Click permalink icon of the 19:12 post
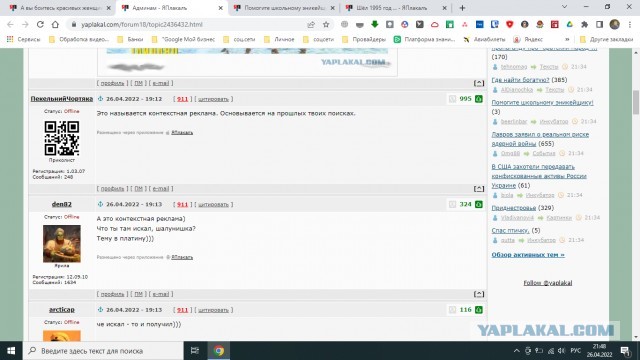 (x=100, y=99)
